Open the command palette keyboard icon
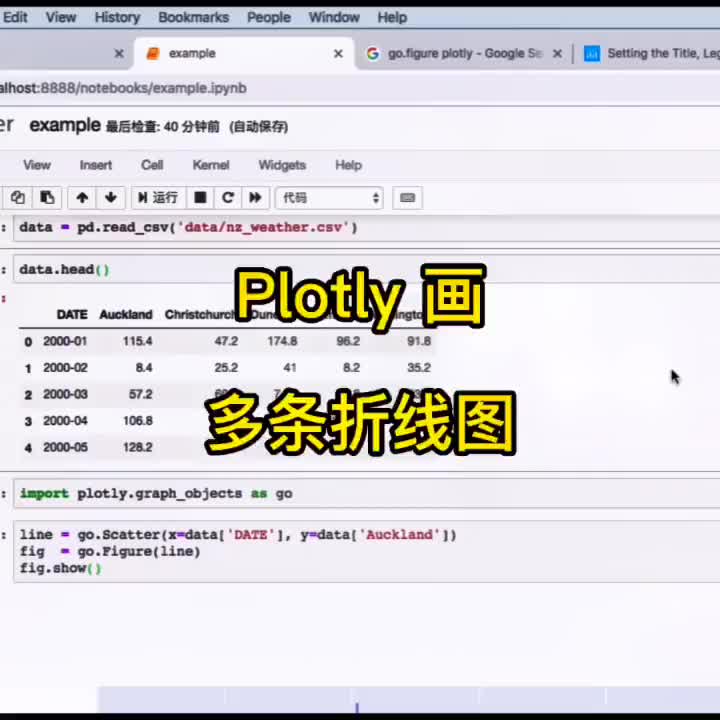 pyautogui.click(x=407, y=197)
